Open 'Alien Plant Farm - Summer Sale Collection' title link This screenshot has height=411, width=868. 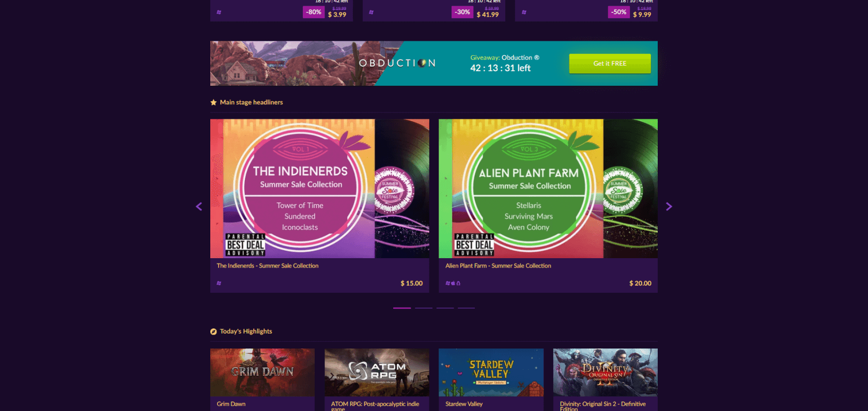pyautogui.click(x=498, y=266)
